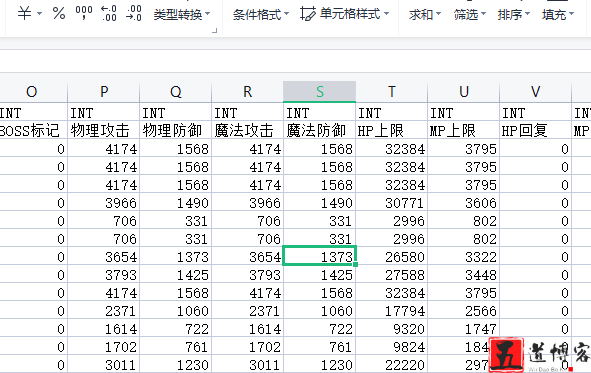The image size is (591, 373).
Task: Select column P header
Action: pos(104,92)
